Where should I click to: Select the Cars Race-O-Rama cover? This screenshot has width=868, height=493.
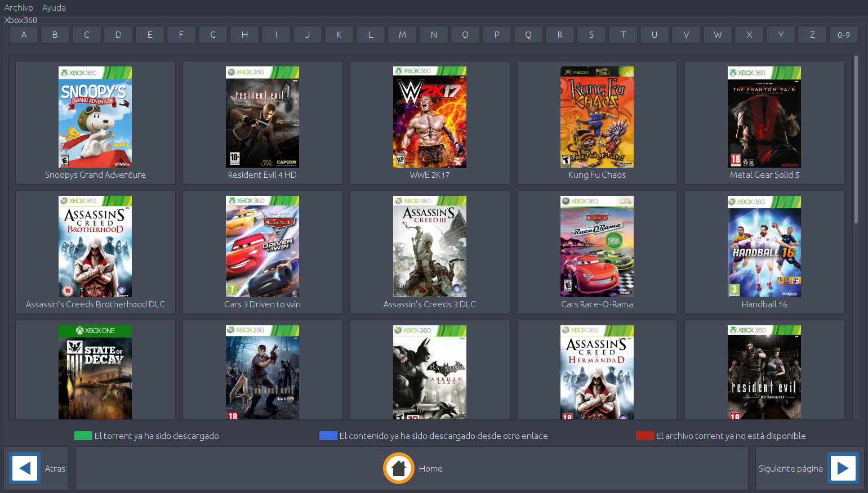(x=597, y=246)
